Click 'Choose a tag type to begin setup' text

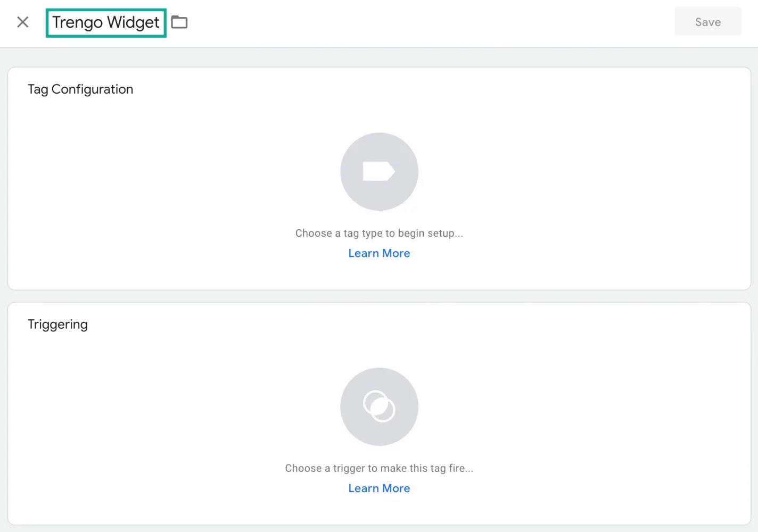click(379, 233)
